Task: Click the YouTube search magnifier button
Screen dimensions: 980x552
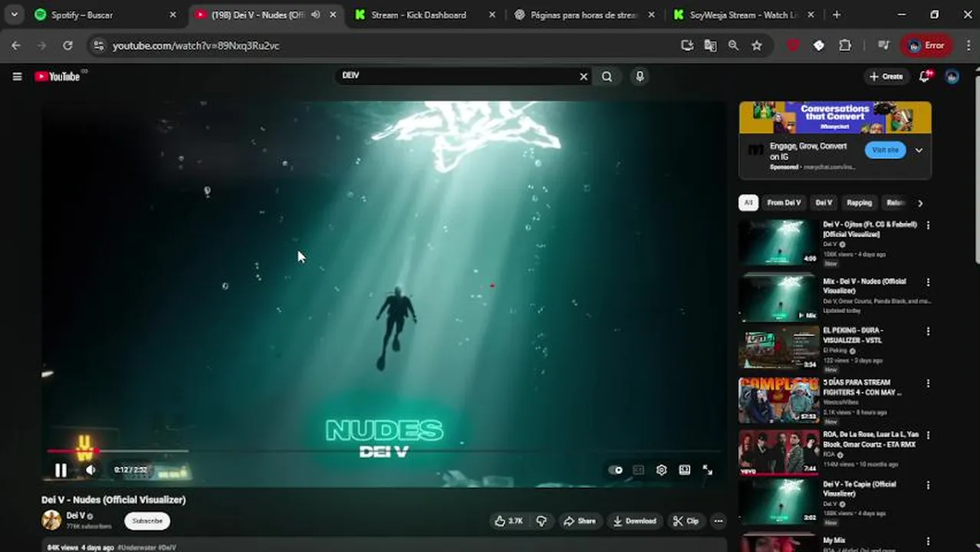Action: pos(607,76)
